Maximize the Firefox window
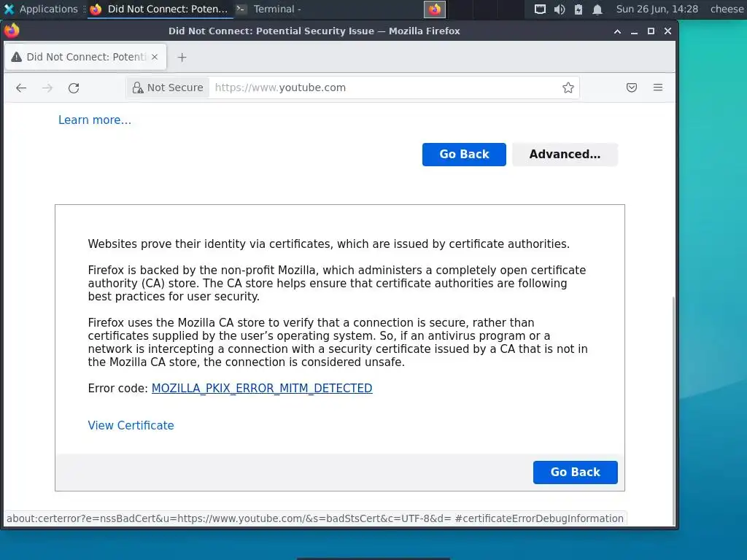 click(651, 31)
